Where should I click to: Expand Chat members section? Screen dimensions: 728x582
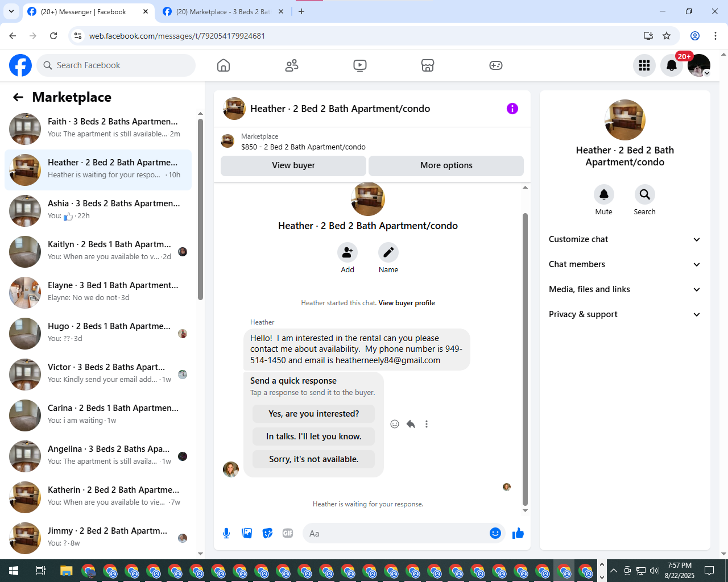624,264
